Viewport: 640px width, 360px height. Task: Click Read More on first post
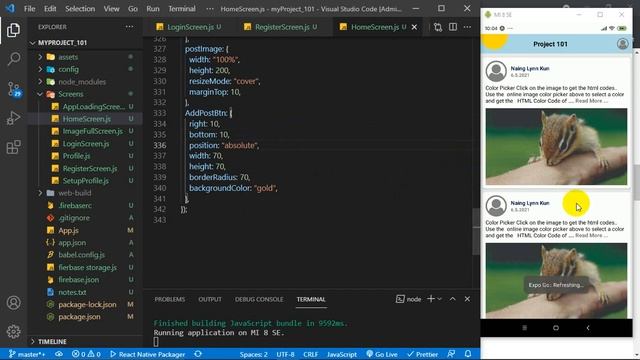pos(591,101)
